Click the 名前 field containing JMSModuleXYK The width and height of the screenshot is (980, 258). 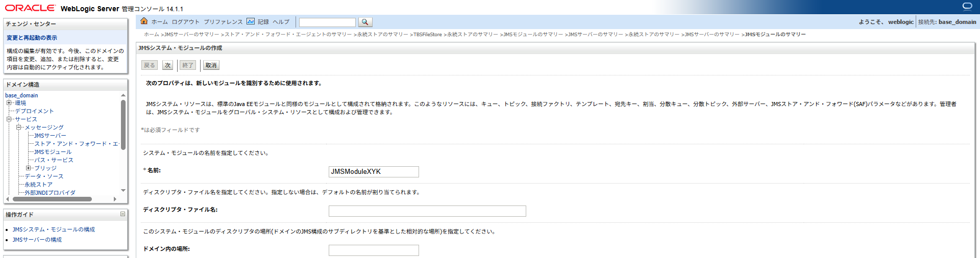click(374, 172)
